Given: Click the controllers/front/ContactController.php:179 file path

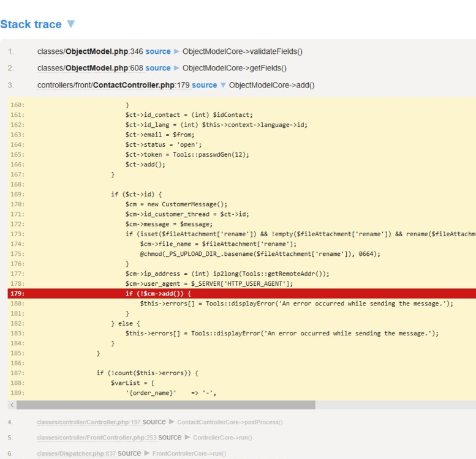Looking at the screenshot, I should [x=113, y=85].
